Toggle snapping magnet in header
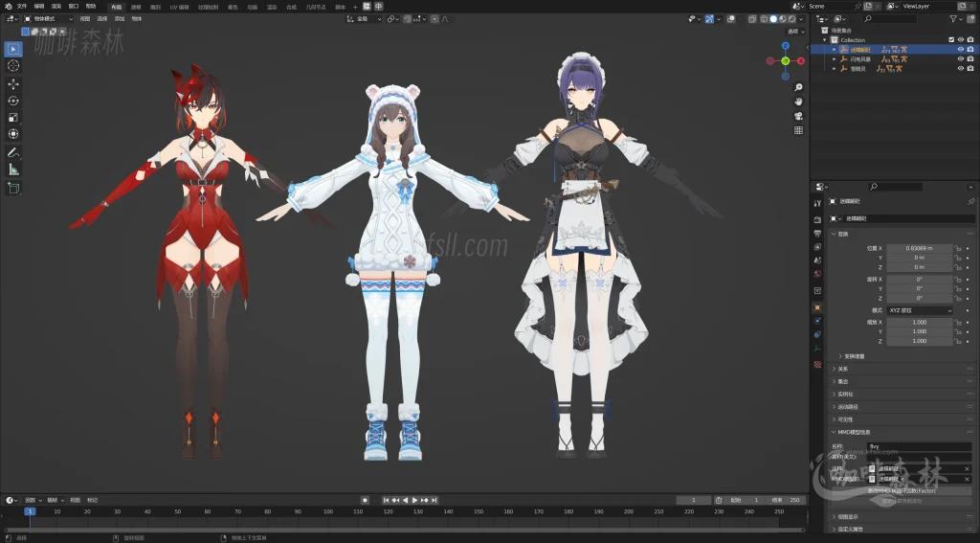Image resolution: width=980 pixels, height=543 pixels. point(408,19)
